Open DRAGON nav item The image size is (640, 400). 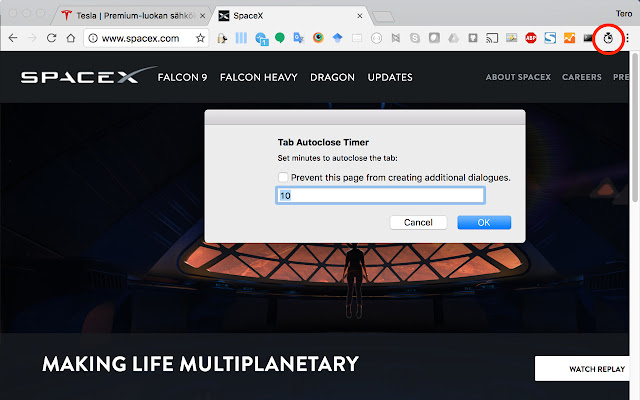(x=332, y=77)
